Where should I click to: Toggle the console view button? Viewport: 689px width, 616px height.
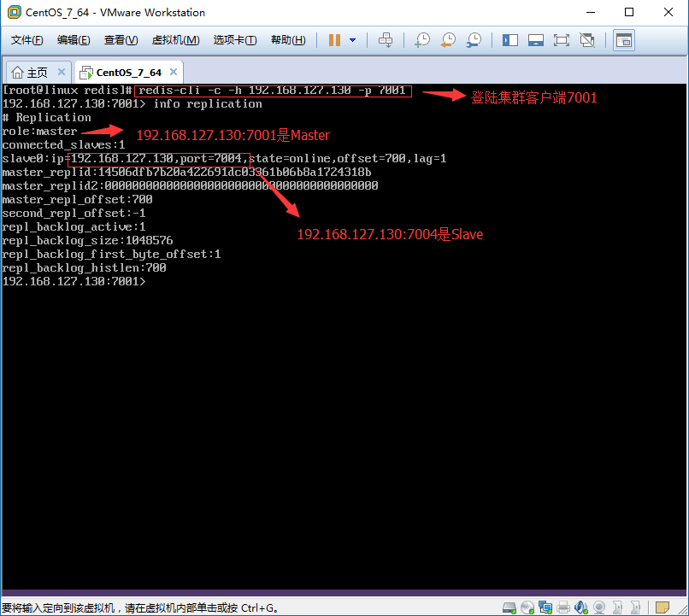(x=623, y=40)
